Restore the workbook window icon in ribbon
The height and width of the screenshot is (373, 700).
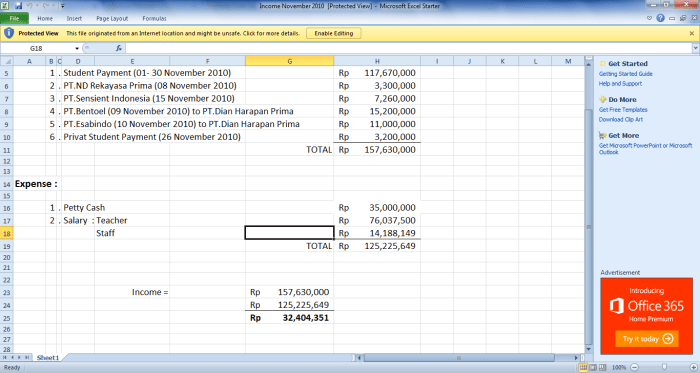[x=683, y=18]
